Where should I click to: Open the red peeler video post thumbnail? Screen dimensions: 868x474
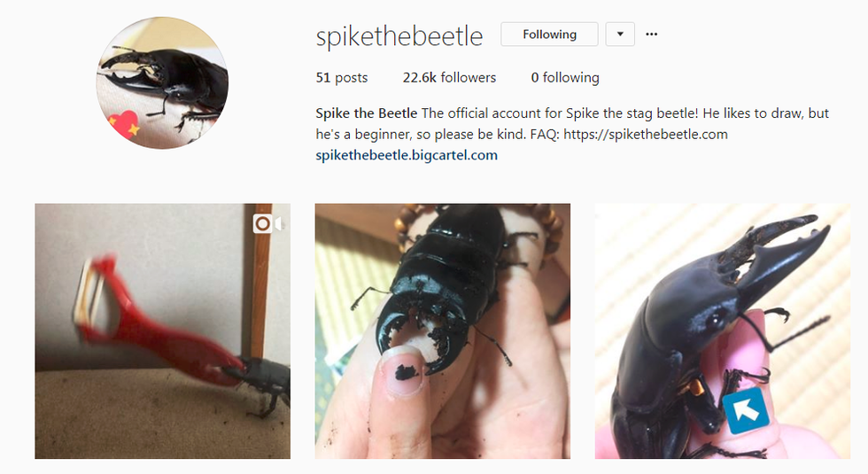pos(162,331)
